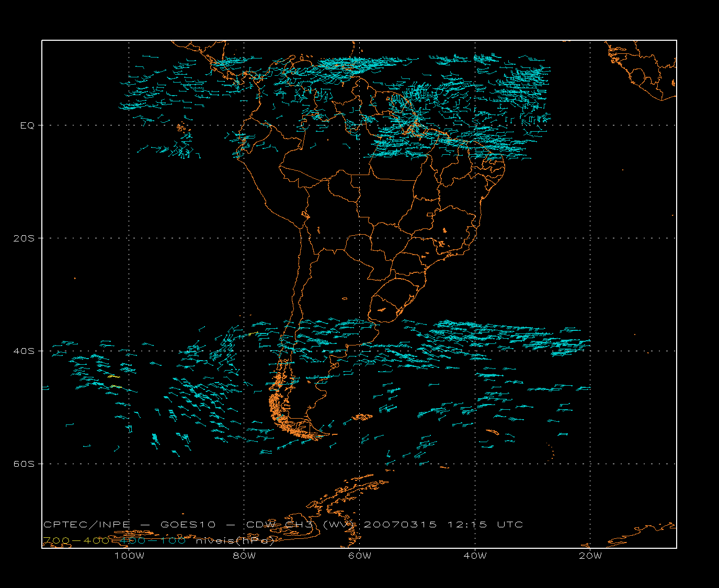Viewport: 719px width, 588px height.
Task: Click the CPTEC/INPE caption text
Action: [x=87, y=524]
